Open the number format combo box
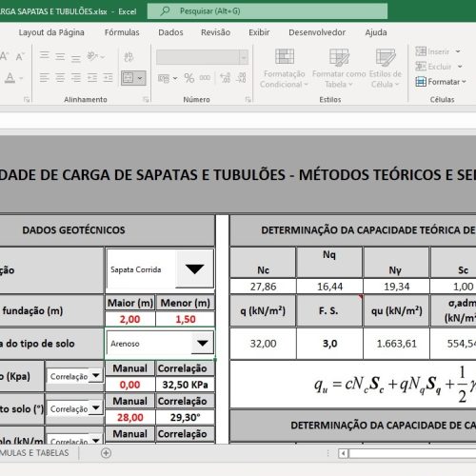 pyautogui.click(x=202, y=57)
